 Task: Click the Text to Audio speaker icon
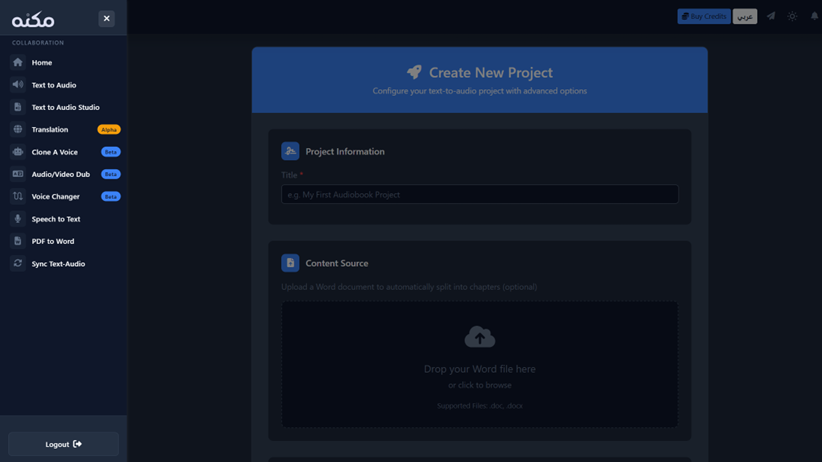point(18,85)
